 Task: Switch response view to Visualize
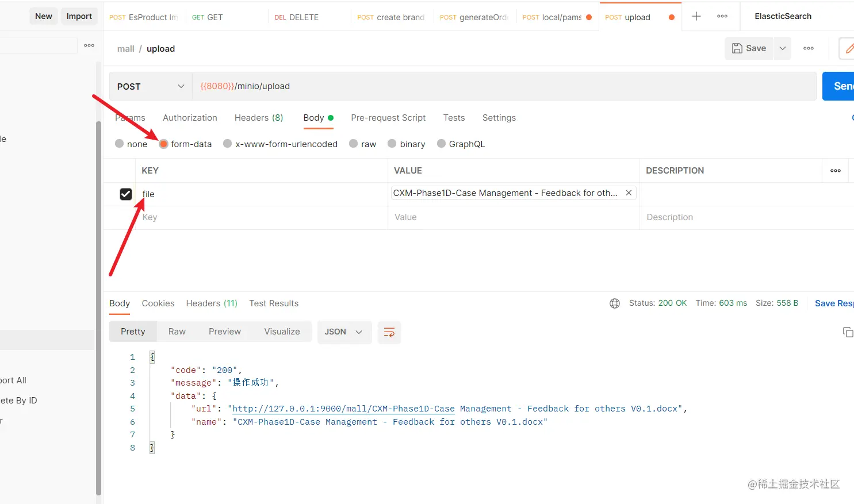click(282, 332)
